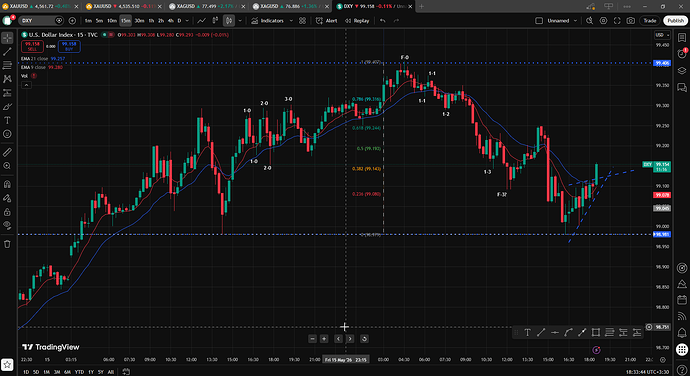Create an alert from the top toolbar
Viewport: 690px width, 376px height.
[327, 21]
